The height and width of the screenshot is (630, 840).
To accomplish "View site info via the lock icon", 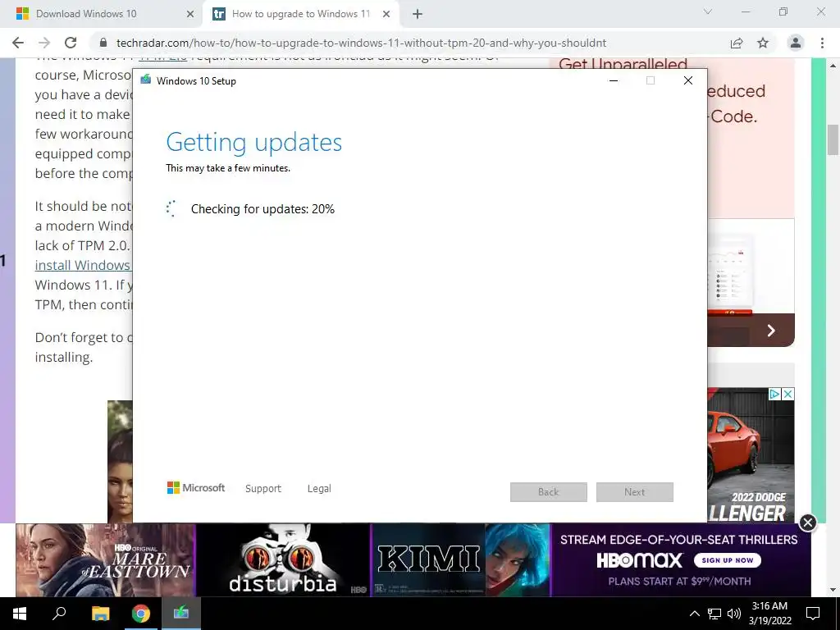I will (x=103, y=43).
